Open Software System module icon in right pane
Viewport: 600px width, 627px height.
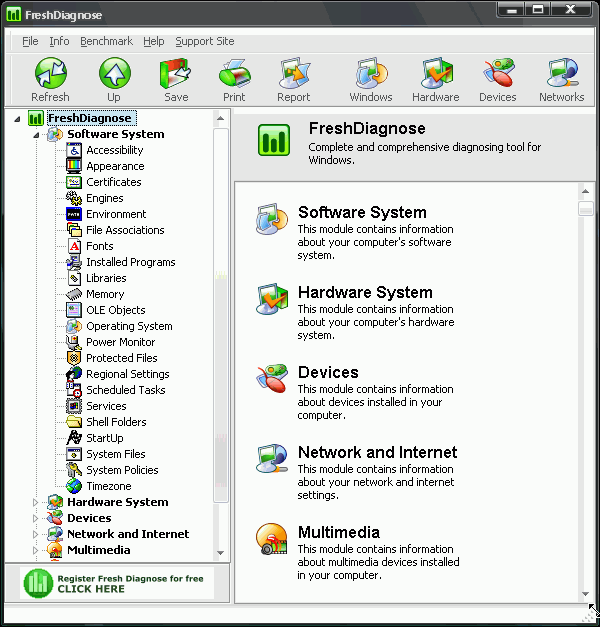pyautogui.click(x=272, y=219)
